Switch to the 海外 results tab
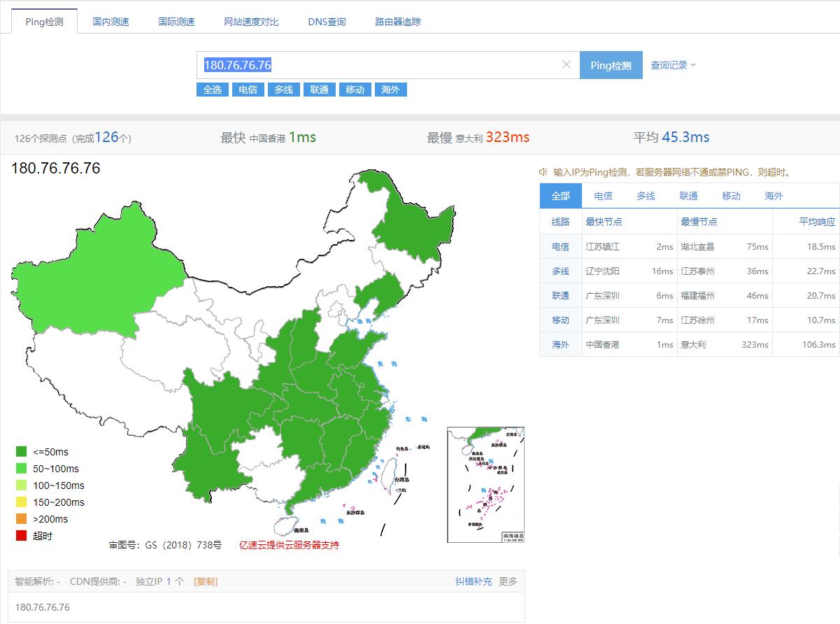The height and width of the screenshot is (624, 840). [773, 196]
